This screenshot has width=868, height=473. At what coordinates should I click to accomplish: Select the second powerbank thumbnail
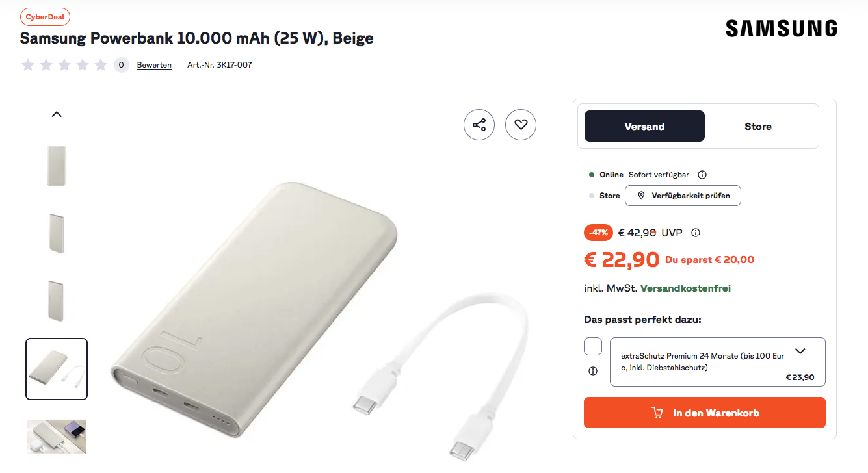point(57,233)
